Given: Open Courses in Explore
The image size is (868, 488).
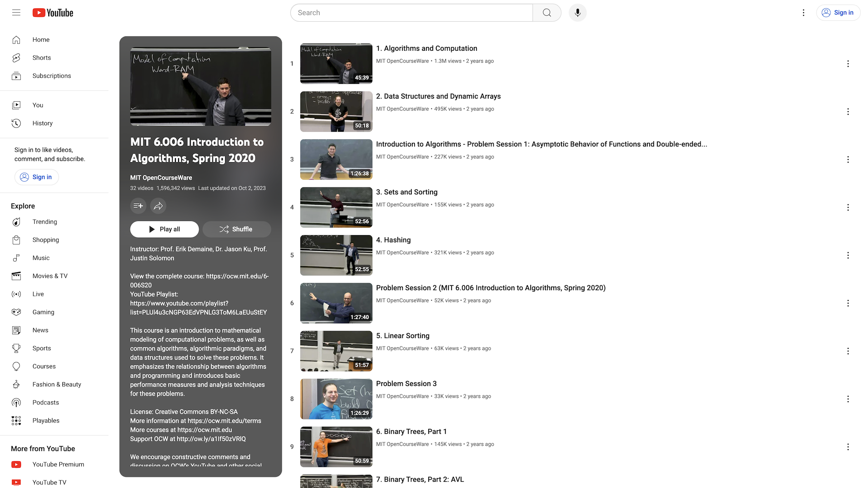Looking at the screenshot, I should click(x=54, y=366).
